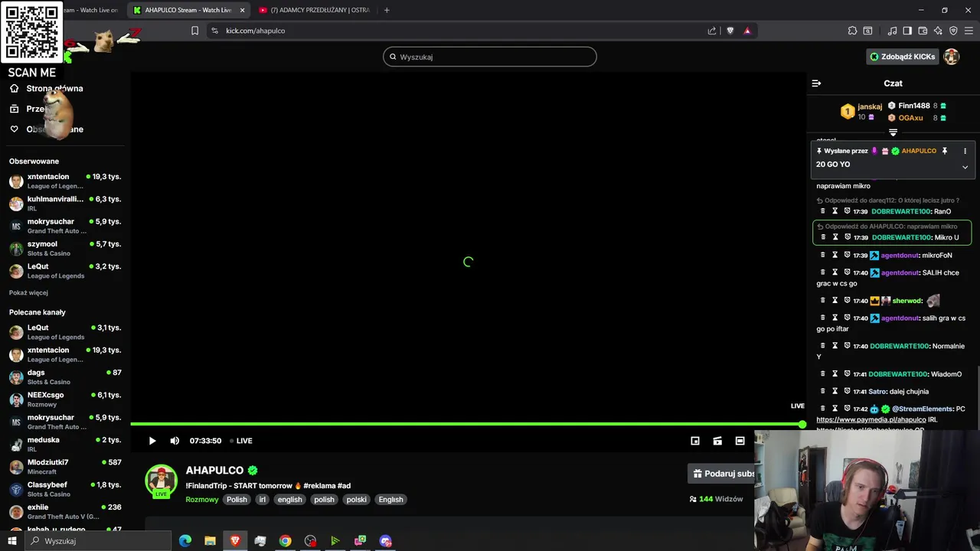
Task: Open Microsoft Edge from the taskbar
Action: click(x=185, y=541)
